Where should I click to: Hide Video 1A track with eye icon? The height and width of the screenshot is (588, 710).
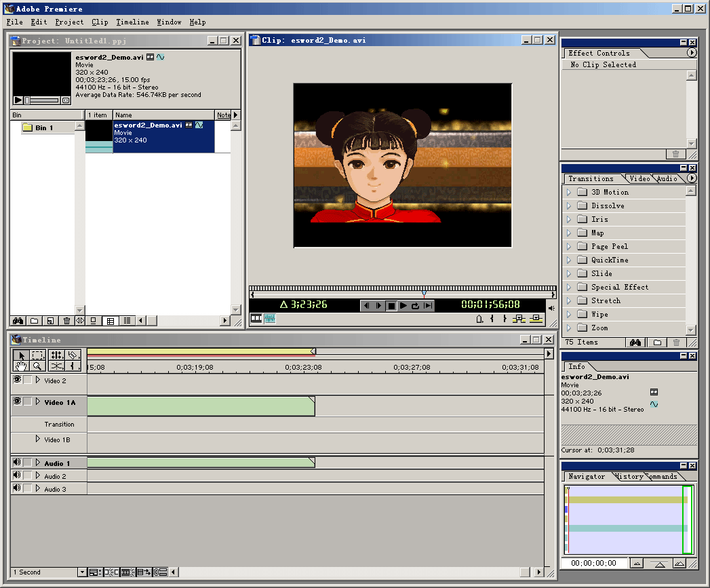click(x=17, y=401)
